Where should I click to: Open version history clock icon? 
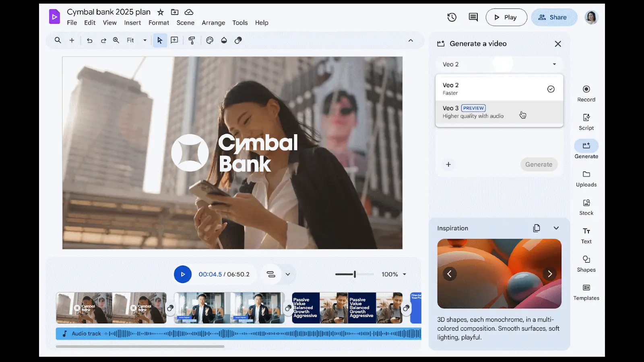pyautogui.click(x=452, y=17)
